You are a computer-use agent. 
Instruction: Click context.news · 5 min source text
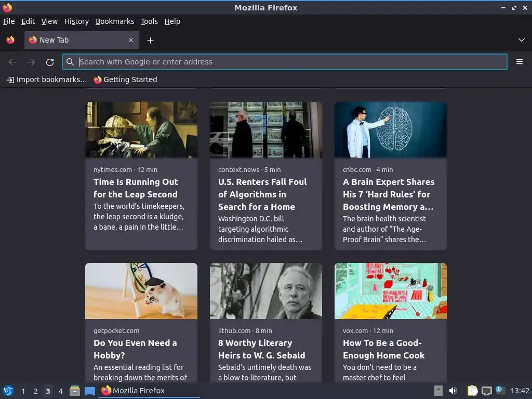pos(249,170)
